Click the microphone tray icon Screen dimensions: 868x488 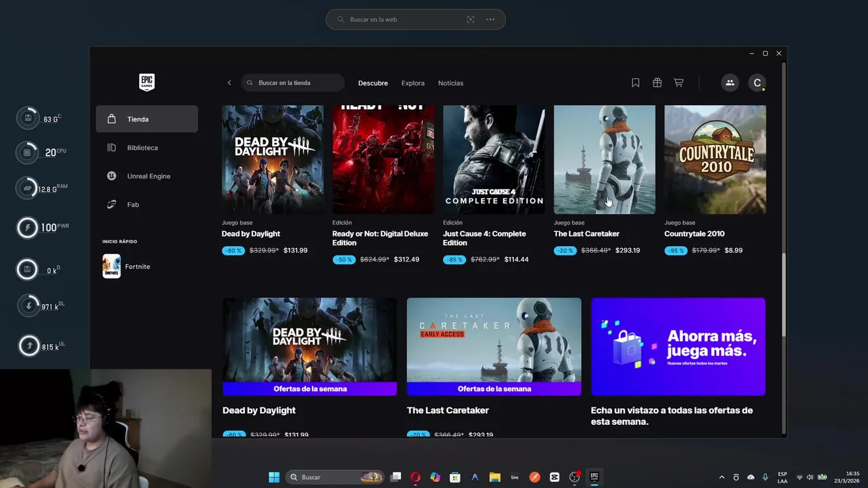pyautogui.click(x=765, y=477)
